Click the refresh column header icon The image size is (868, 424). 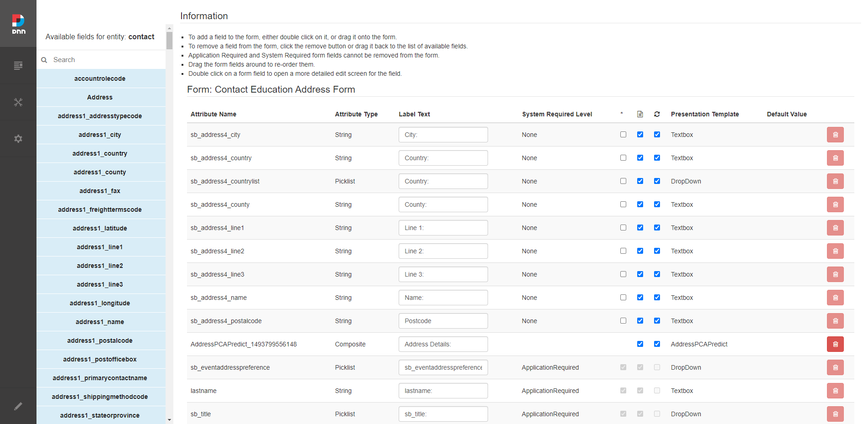pyautogui.click(x=657, y=114)
